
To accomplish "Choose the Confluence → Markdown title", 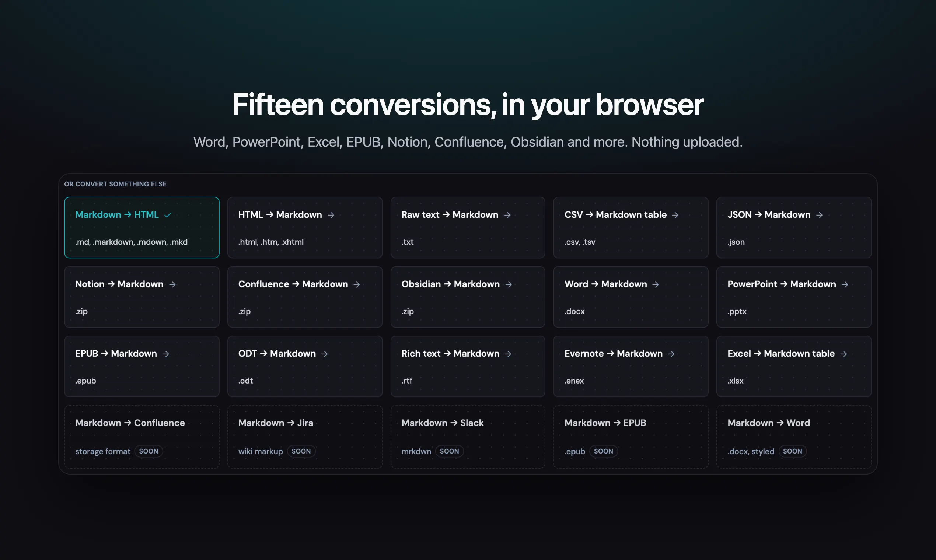I will (293, 284).
